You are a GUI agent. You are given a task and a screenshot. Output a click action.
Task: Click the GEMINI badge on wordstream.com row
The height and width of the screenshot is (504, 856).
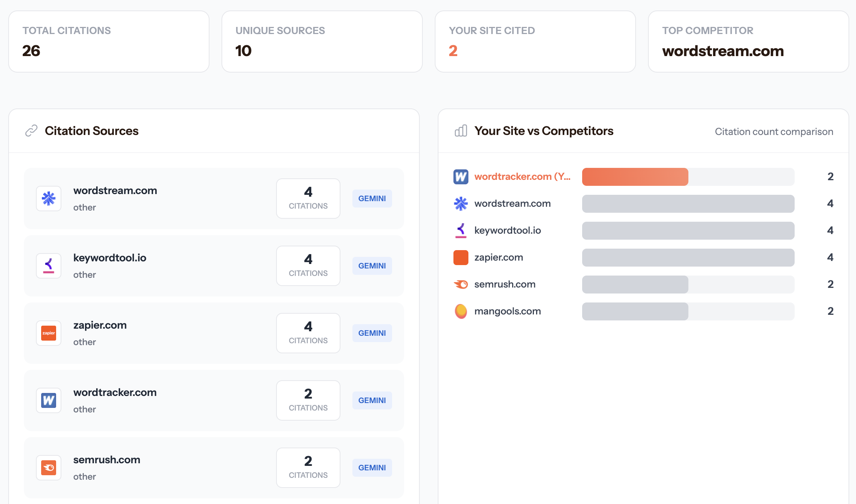[372, 199]
